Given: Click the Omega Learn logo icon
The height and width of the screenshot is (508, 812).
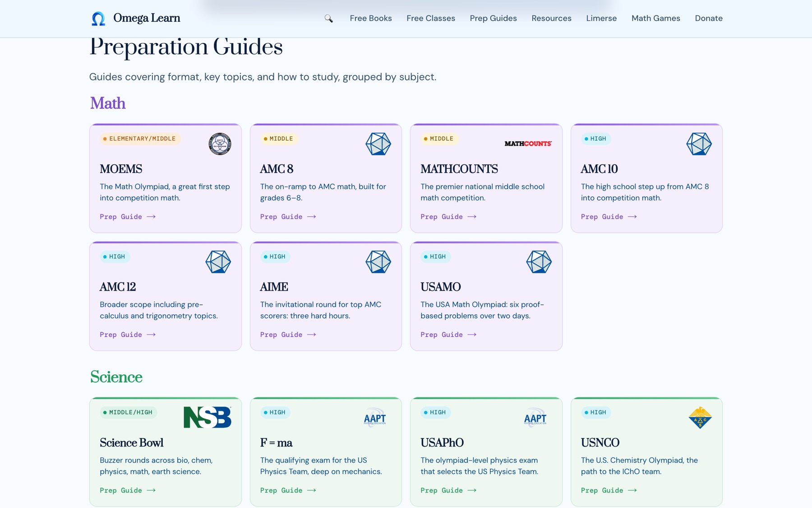Looking at the screenshot, I should point(98,19).
